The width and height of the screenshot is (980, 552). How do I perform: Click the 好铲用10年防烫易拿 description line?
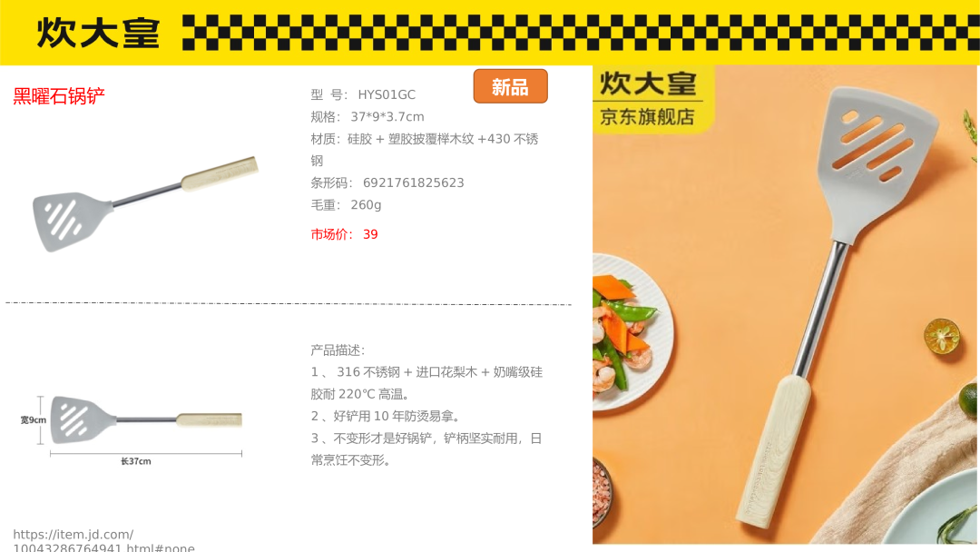tap(386, 417)
